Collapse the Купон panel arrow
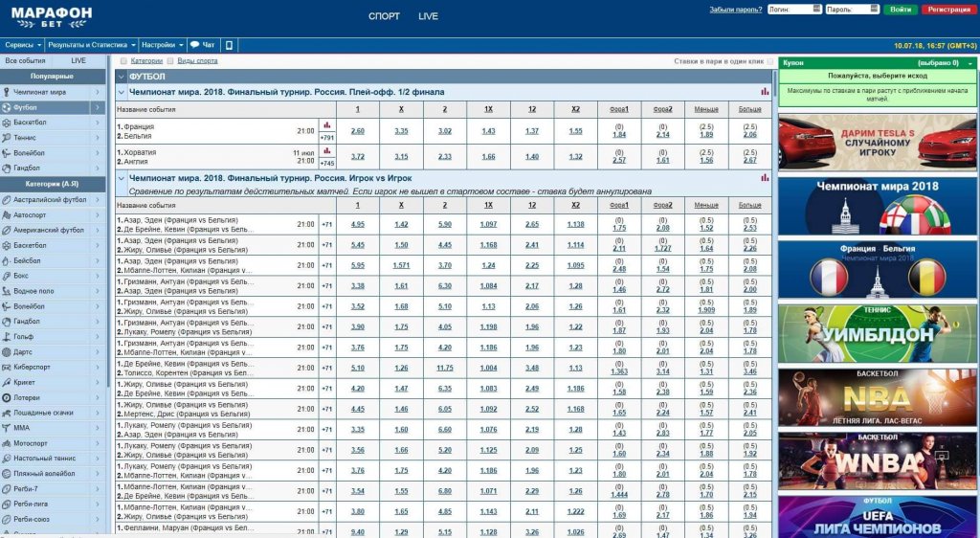 [x=970, y=63]
